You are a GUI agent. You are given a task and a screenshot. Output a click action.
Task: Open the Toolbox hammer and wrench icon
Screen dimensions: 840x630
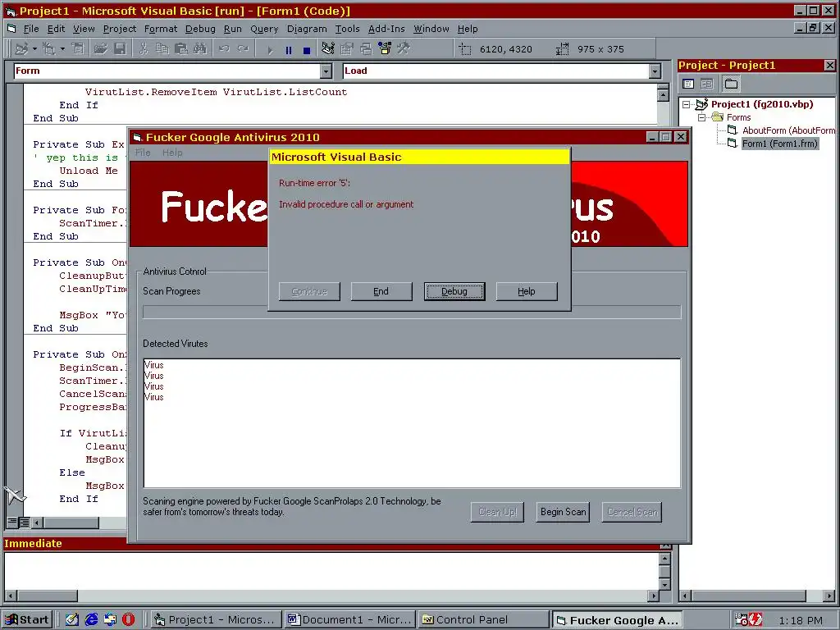click(404, 49)
